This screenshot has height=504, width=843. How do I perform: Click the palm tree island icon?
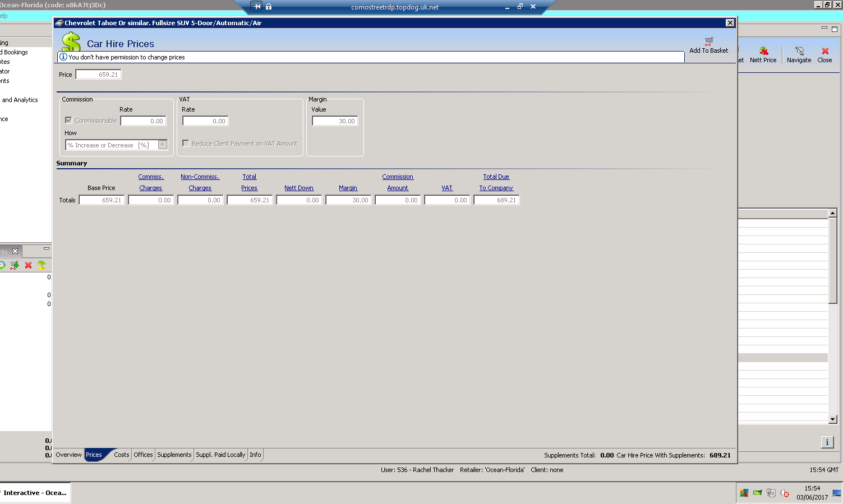(x=42, y=265)
